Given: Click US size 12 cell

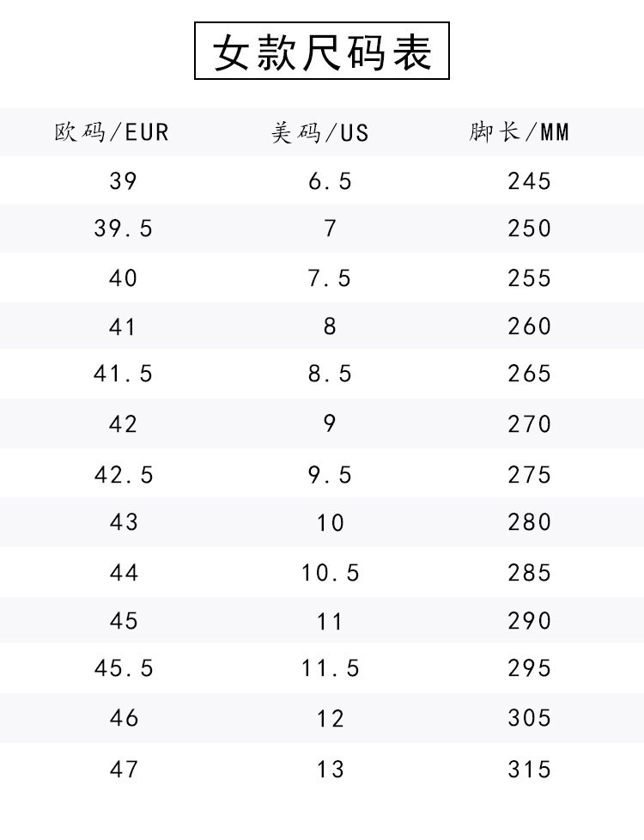Looking at the screenshot, I should tap(330, 718).
